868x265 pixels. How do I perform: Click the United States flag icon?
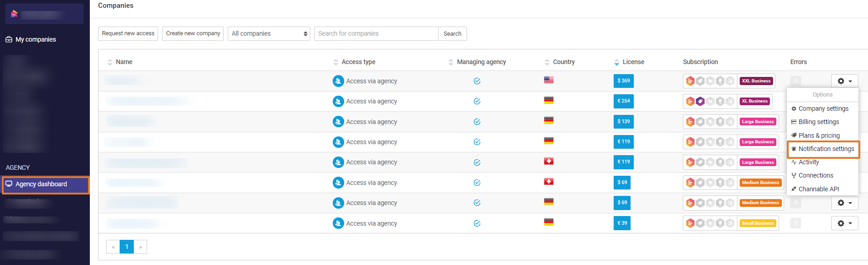pyautogui.click(x=549, y=80)
